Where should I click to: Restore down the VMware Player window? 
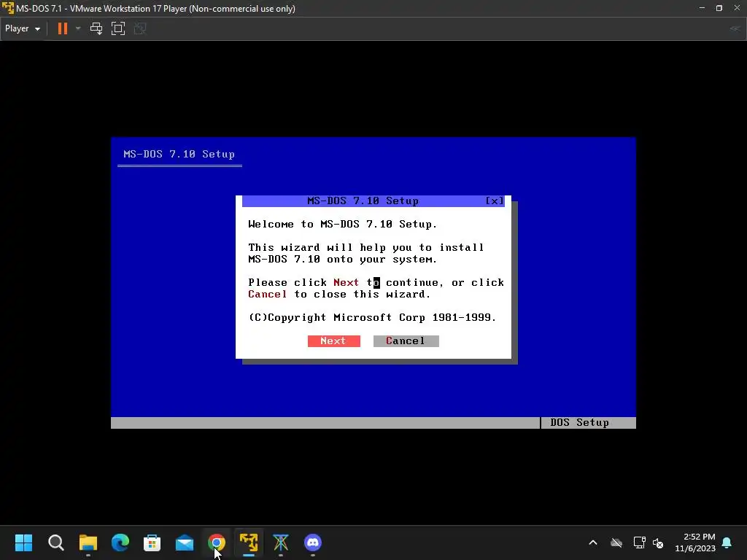pyautogui.click(x=719, y=8)
